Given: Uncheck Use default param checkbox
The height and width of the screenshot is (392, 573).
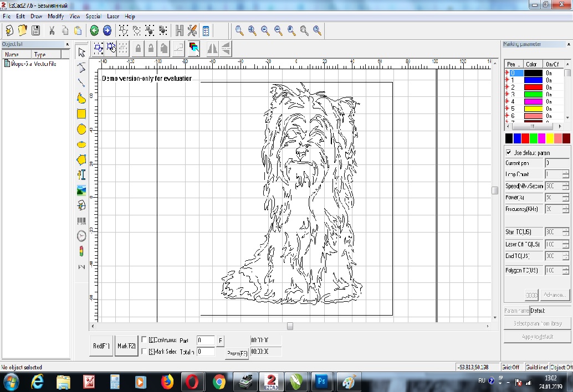Looking at the screenshot, I should click(509, 152).
